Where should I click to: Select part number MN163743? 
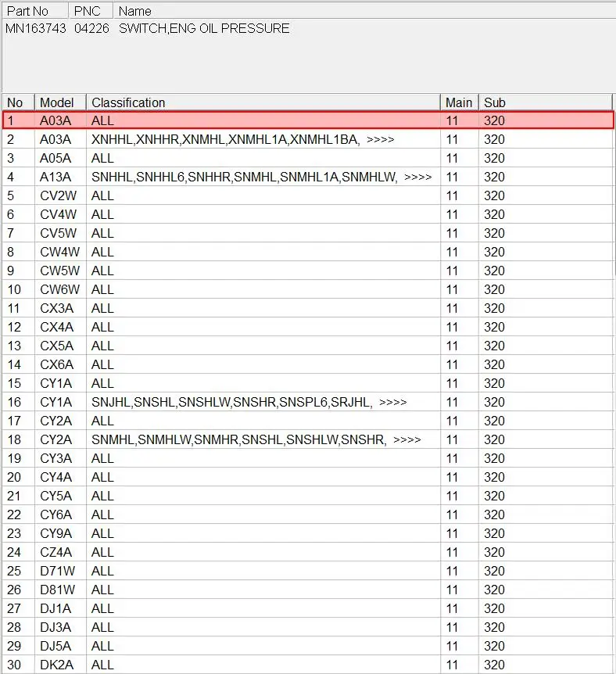pos(36,28)
